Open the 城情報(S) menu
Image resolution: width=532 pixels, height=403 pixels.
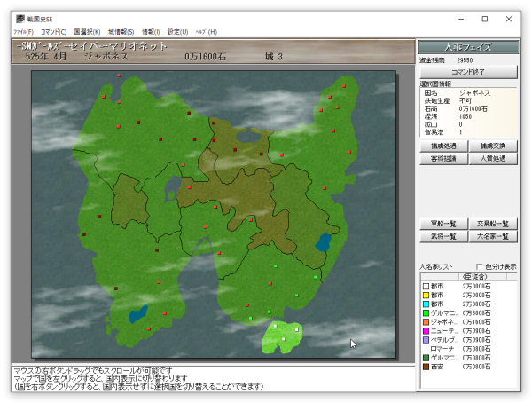point(121,32)
